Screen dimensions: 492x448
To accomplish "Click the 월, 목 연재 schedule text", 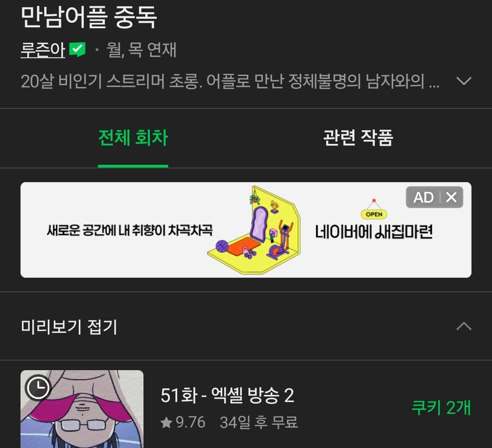I will (x=142, y=50).
